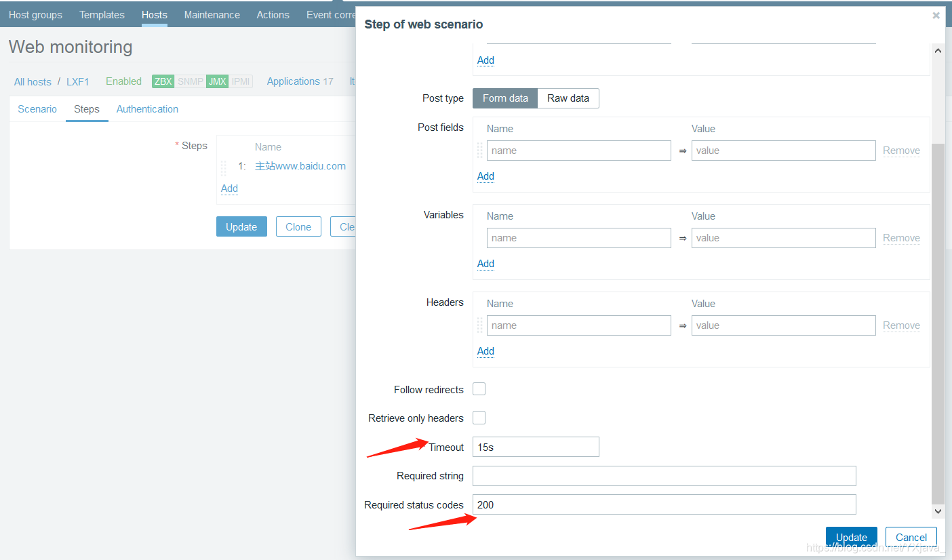Image resolution: width=952 pixels, height=560 pixels.
Task: Click Required status codes field showing 200
Action: 665,504
